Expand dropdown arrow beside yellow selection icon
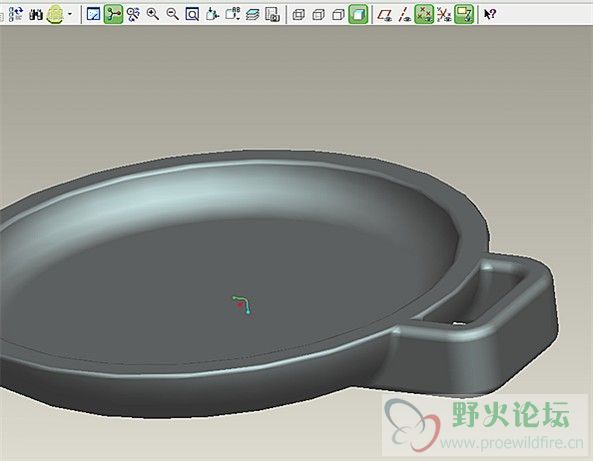 point(70,14)
